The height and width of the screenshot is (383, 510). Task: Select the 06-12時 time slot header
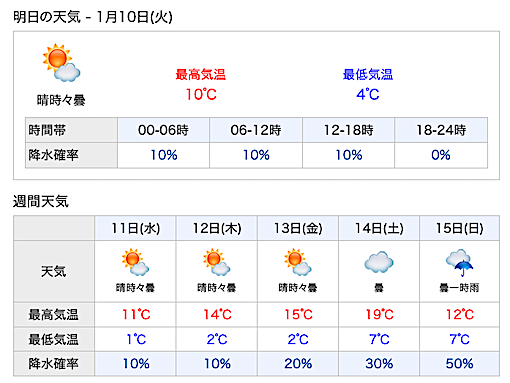pyautogui.click(x=256, y=130)
